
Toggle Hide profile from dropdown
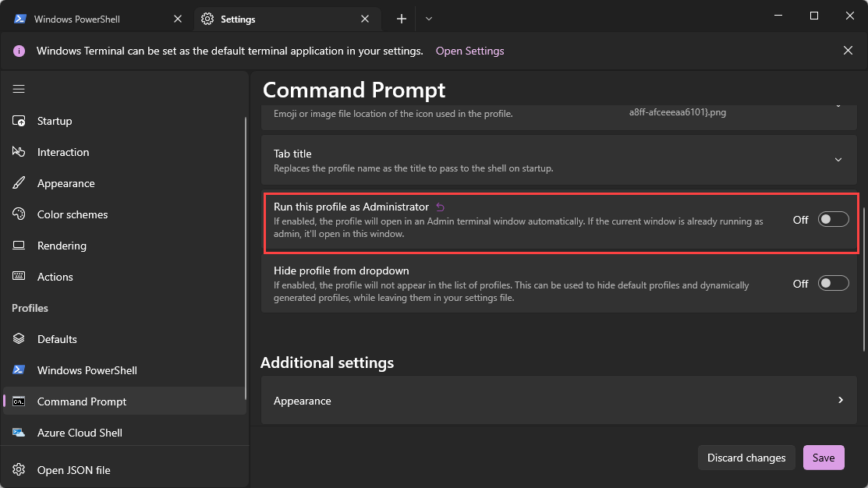tap(833, 282)
